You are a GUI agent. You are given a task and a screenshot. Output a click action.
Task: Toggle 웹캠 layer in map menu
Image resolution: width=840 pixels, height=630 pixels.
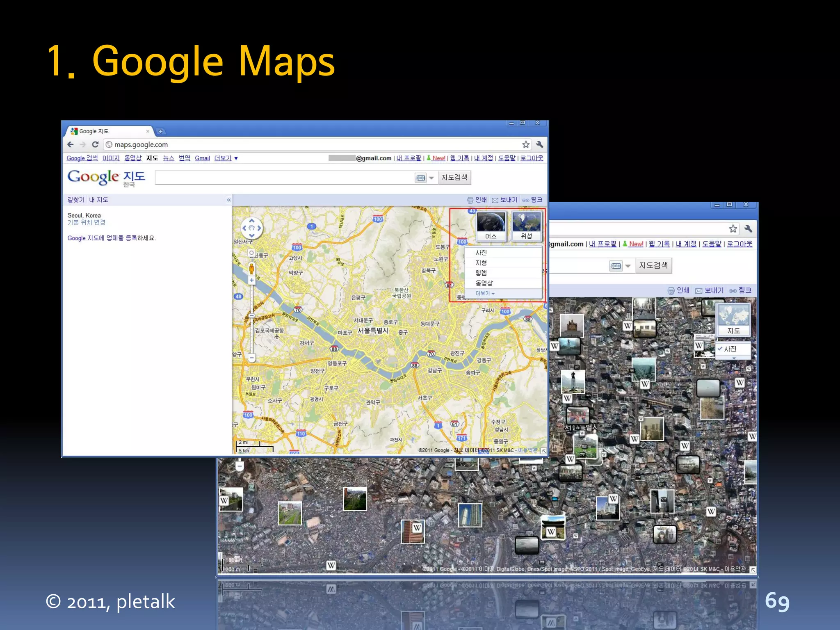[503, 273]
